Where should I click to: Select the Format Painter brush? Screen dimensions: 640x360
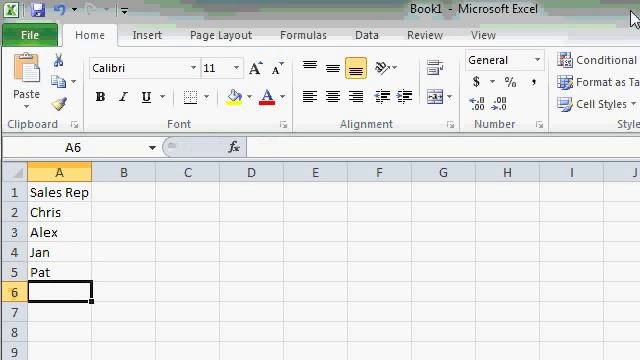(59, 104)
